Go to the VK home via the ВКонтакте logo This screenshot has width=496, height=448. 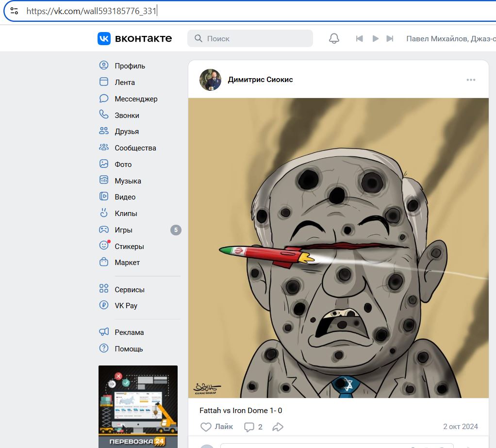(135, 39)
